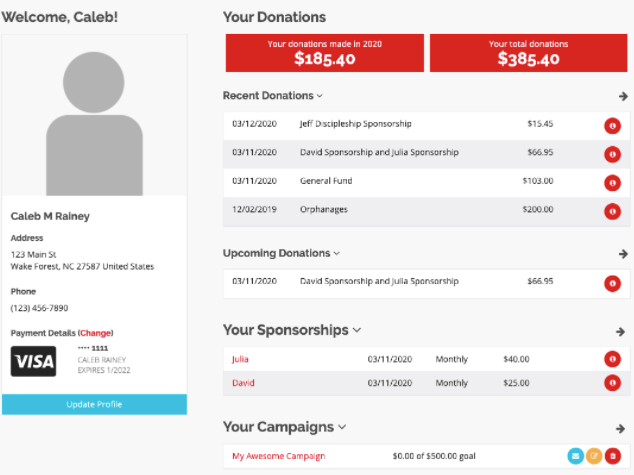Delete My Awesome Campaign with the trash icon
Image resolution: width=634 pixels, height=475 pixels.
pos(613,456)
